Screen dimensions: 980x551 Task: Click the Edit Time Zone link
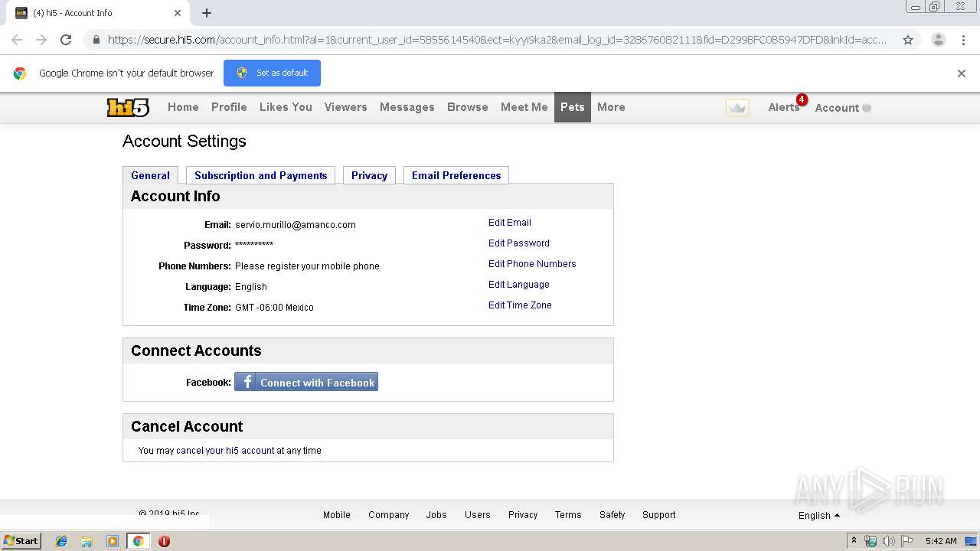pos(520,305)
